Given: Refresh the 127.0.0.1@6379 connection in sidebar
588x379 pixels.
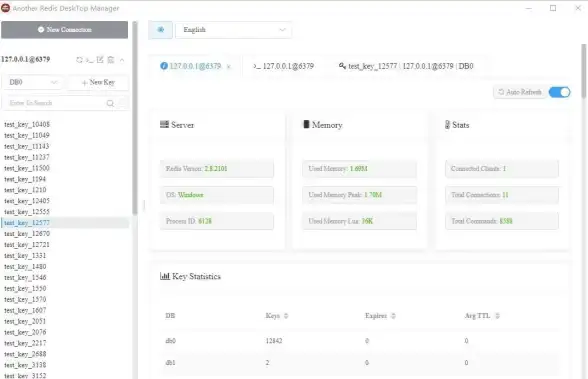Looking at the screenshot, I should click(79, 60).
